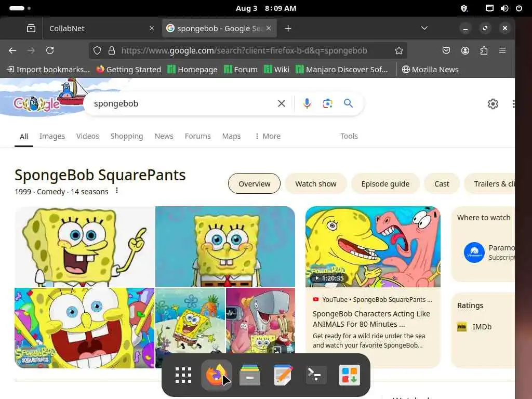Open the Getting Started bookmark

129,69
